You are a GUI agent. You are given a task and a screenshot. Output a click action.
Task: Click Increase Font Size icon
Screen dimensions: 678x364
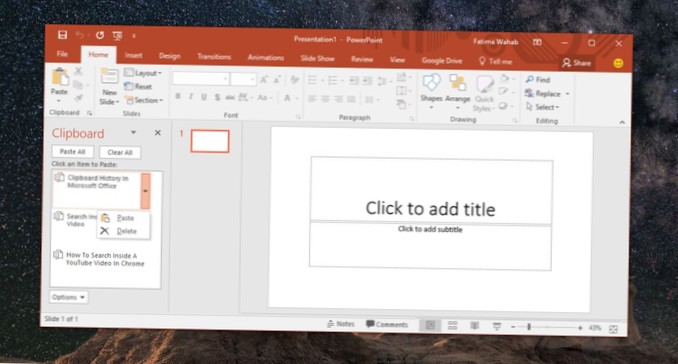click(264, 80)
